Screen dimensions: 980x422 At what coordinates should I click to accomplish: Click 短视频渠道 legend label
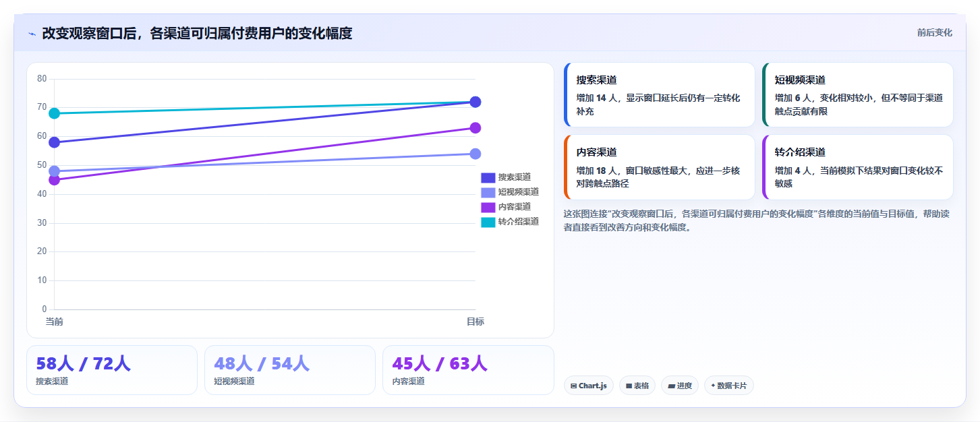coord(519,192)
